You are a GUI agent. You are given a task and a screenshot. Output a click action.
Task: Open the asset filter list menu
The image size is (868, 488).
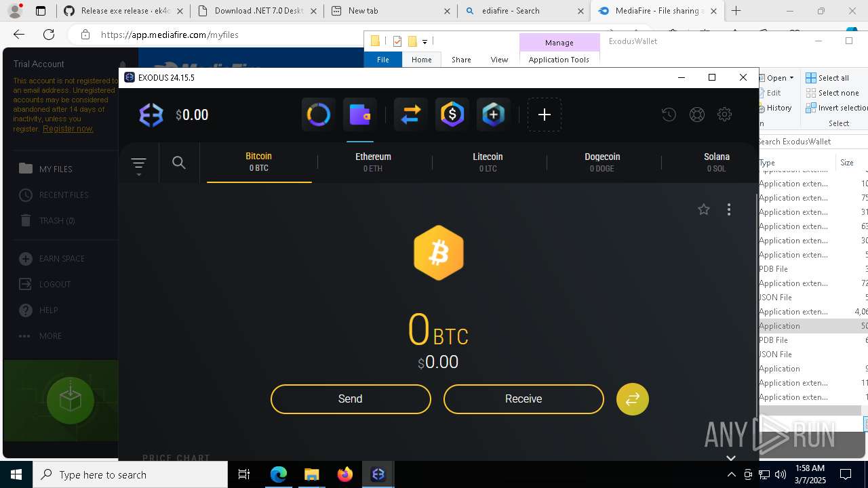pyautogui.click(x=138, y=165)
